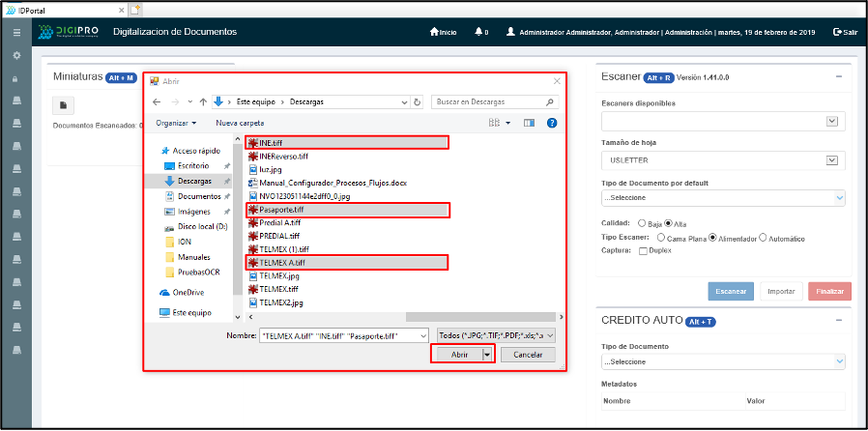Click the blue help question mark icon
The height and width of the screenshot is (431, 868).
pyautogui.click(x=552, y=124)
